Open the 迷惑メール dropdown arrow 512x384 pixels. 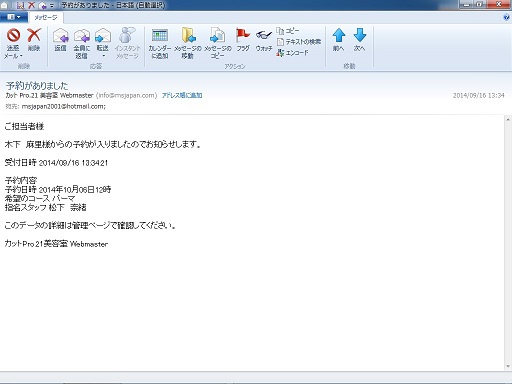tap(21, 56)
